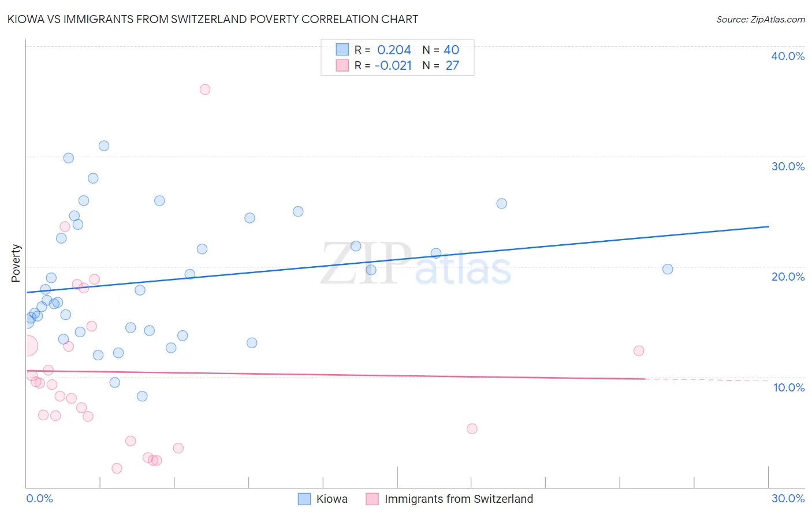Image resolution: width=812 pixels, height=515 pixels.
Task: Select the topmost blue point near 31%
Action: point(104,145)
